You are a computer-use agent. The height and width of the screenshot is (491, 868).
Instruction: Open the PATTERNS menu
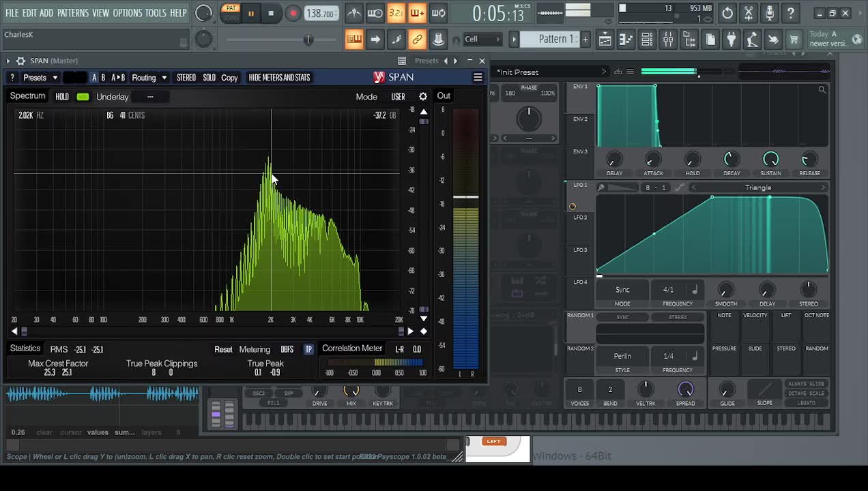(72, 13)
